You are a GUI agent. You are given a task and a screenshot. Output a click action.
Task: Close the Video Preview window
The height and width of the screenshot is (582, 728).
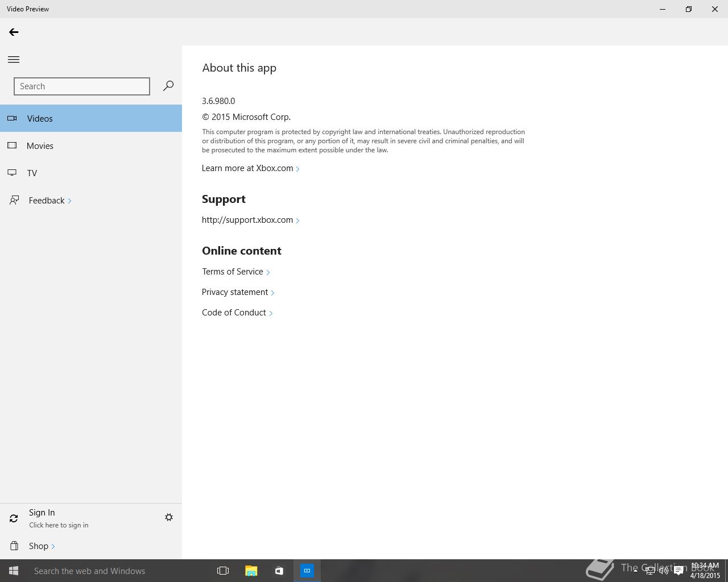(x=715, y=9)
